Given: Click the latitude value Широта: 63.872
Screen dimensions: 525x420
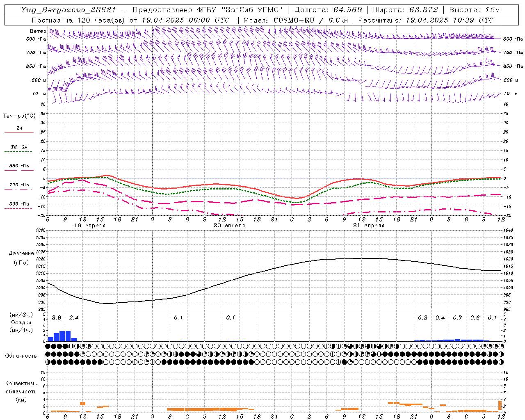Looking at the screenshot, I should coord(405,10).
